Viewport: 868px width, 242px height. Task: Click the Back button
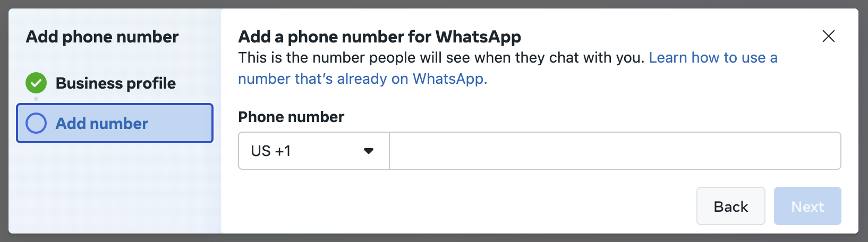click(730, 206)
